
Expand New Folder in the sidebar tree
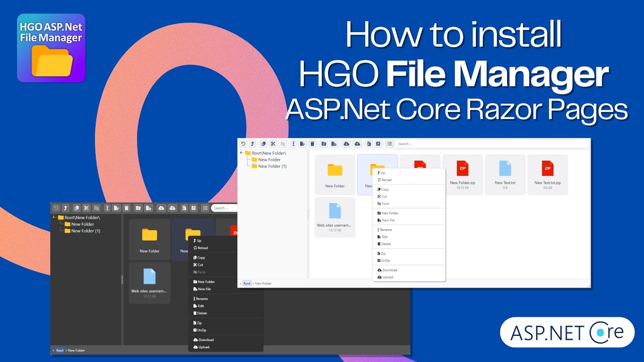(x=269, y=159)
